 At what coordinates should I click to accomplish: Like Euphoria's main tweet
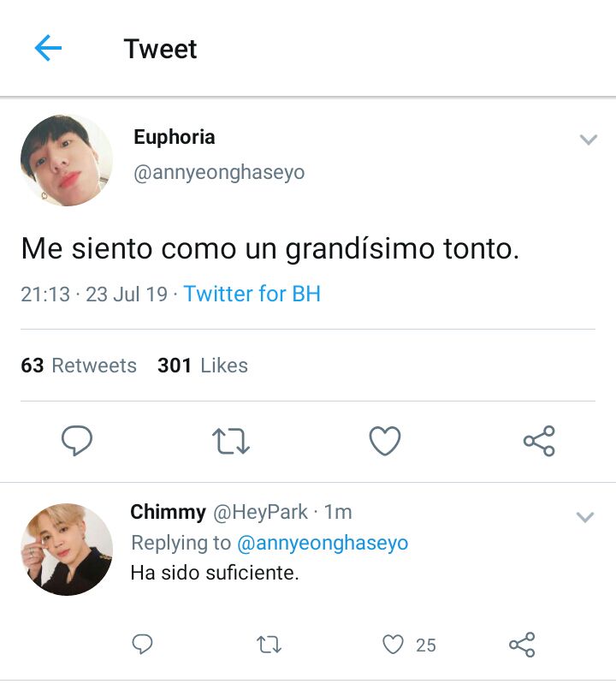click(385, 441)
